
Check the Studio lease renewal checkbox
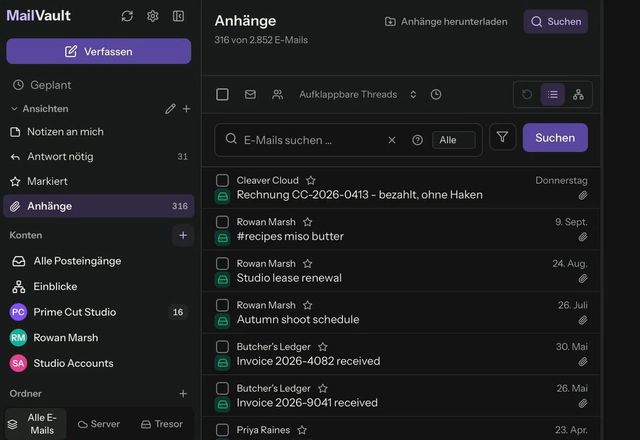tap(222, 263)
